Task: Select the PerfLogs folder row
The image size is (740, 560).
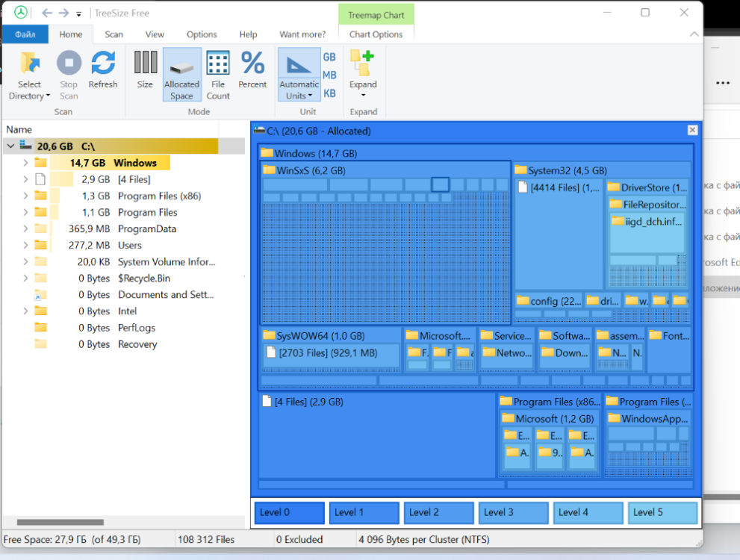Action: pyautogui.click(x=125, y=328)
